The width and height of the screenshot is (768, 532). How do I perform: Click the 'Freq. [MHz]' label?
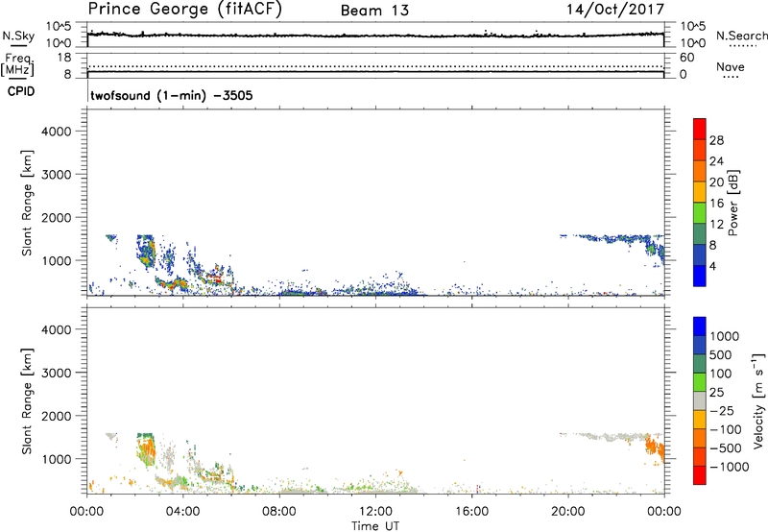point(17,64)
